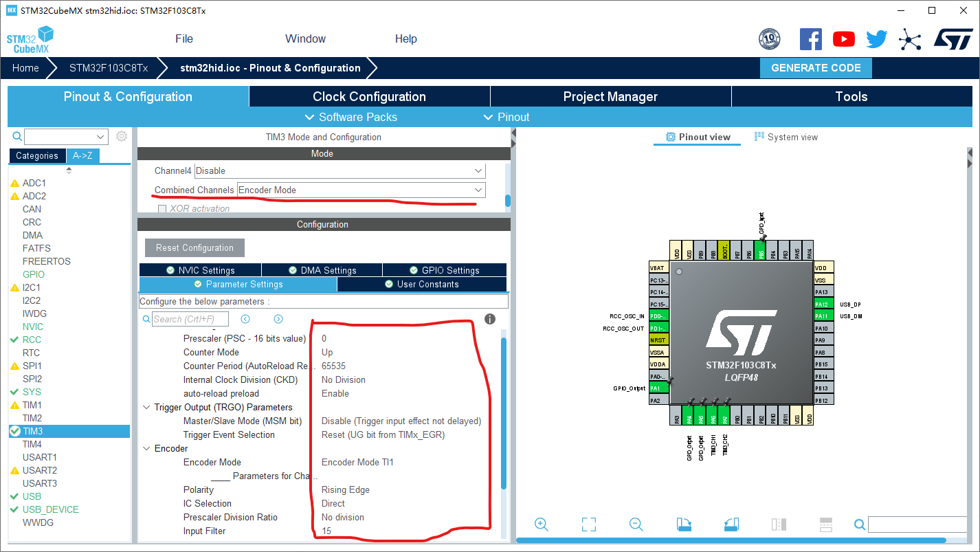Screen dimensions: 980x552
Task: Expand the Software Packs menu
Action: (x=350, y=117)
